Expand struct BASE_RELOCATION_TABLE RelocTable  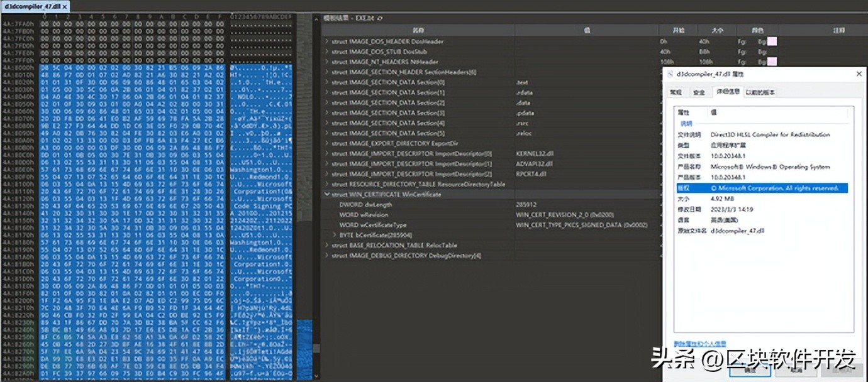[x=326, y=245]
